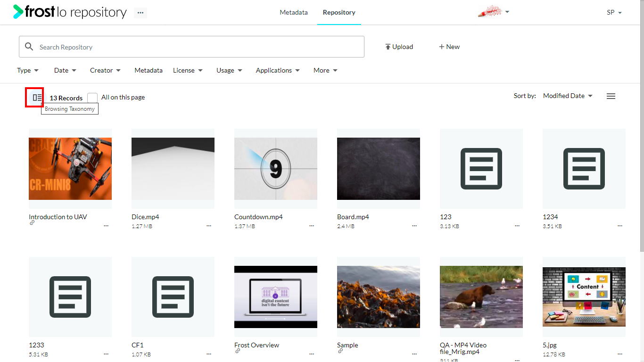644x362 pixels.
Task: Open more options for Dice.mp4
Action: click(x=209, y=226)
